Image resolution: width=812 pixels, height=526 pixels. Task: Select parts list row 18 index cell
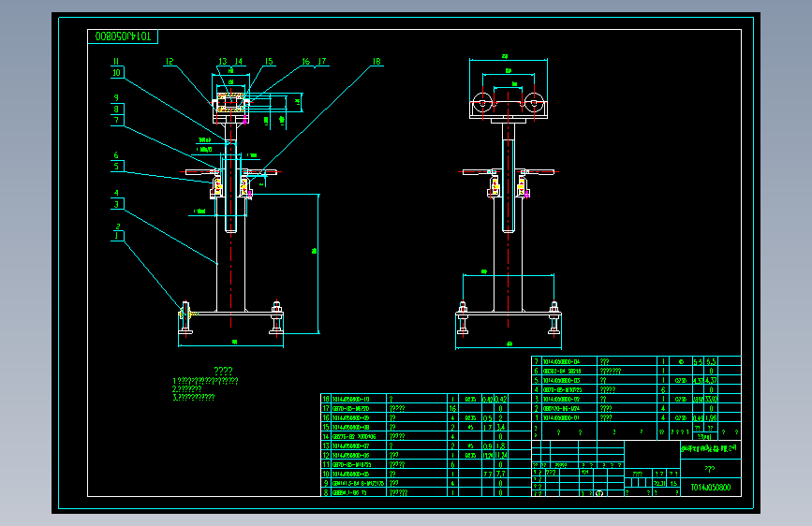pyautogui.click(x=326, y=399)
